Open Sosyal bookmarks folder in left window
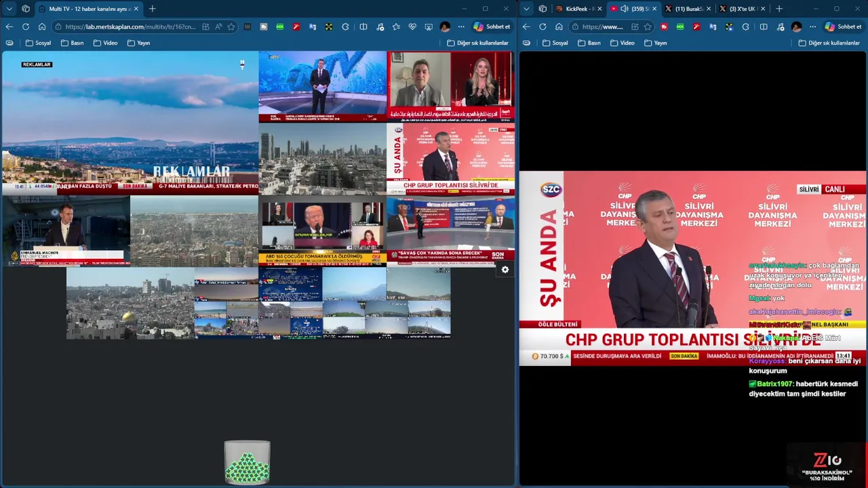This screenshot has height=488, width=868. [38, 43]
